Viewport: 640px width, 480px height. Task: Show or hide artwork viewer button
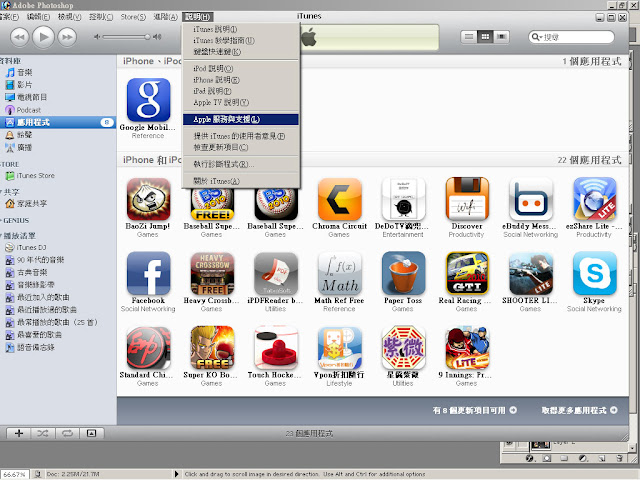tap(92, 433)
